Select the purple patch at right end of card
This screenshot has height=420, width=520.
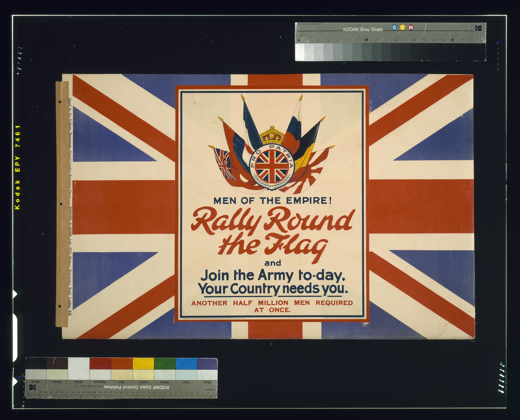point(207,364)
